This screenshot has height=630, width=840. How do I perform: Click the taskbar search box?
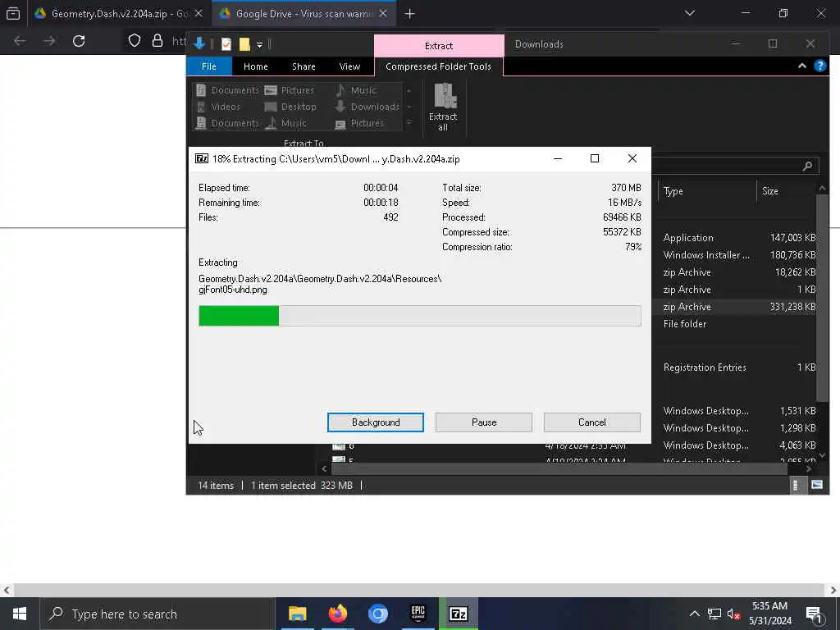tap(157, 614)
